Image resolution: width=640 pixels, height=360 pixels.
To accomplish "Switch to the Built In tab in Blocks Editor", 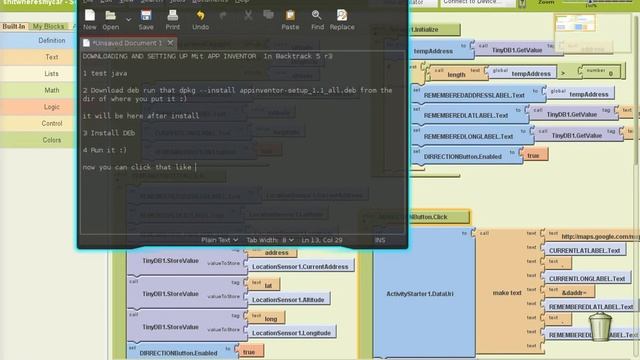I will (x=14, y=27).
